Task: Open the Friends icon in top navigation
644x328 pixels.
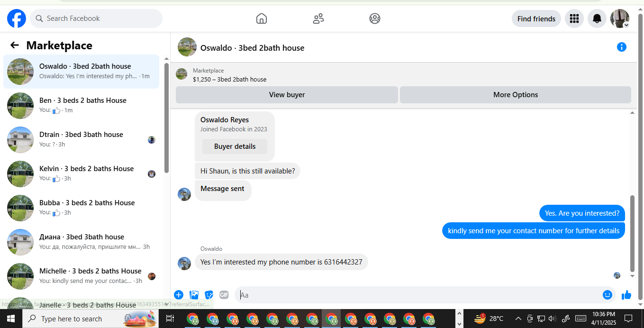Action: pyautogui.click(x=318, y=18)
